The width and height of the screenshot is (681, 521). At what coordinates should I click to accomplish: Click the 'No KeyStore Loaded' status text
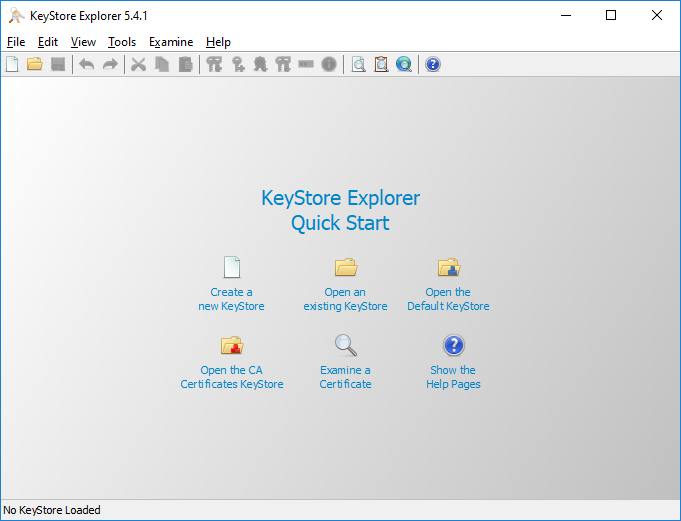pos(52,510)
